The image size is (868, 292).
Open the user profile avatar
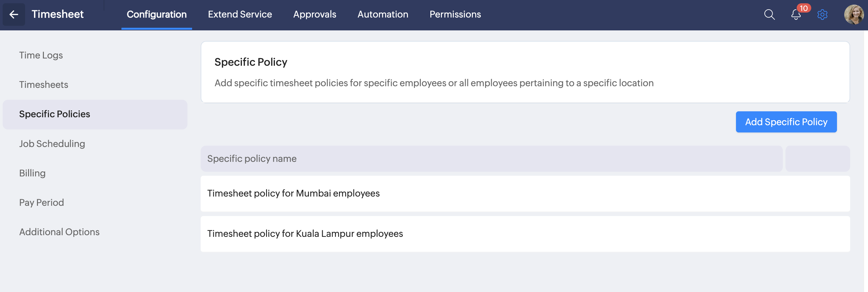(x=853, y=15)
